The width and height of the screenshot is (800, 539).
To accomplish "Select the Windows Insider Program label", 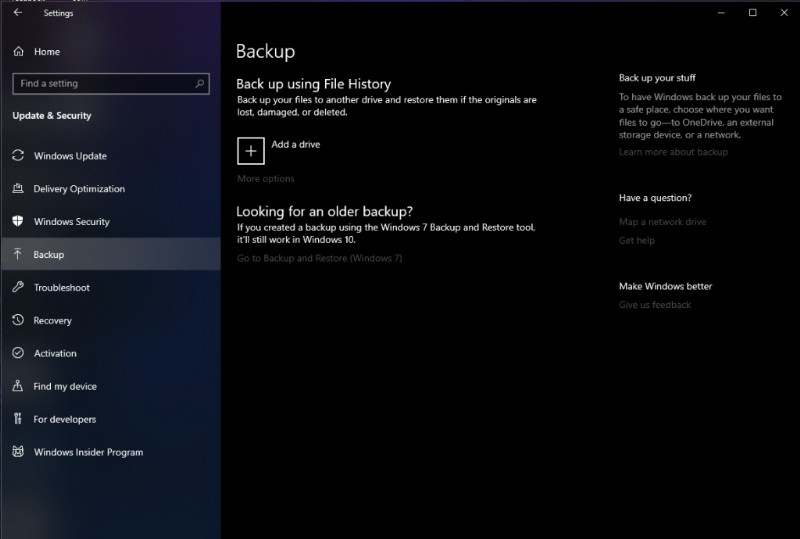I will click(88, 452).
